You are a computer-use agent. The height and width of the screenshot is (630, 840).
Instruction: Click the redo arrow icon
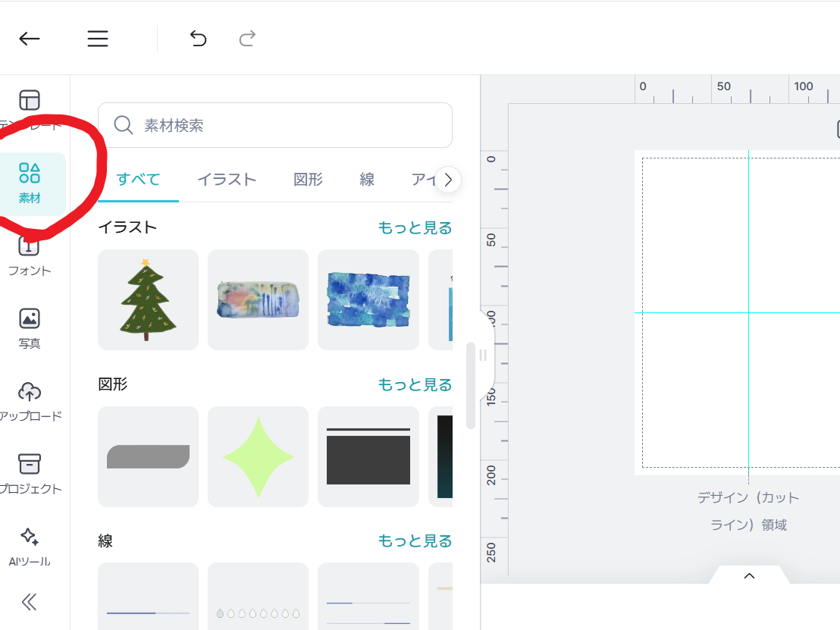tap(247, 39)
